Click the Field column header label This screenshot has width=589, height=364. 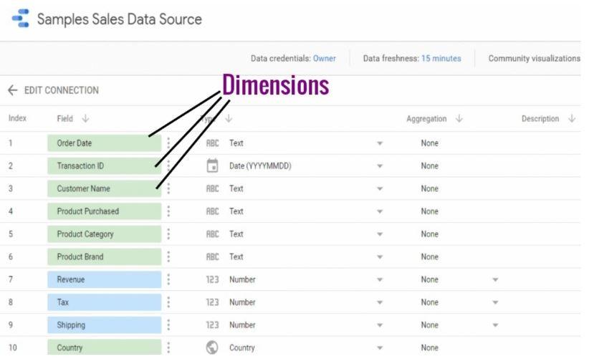pyautogui.click(x=64, y=119)
